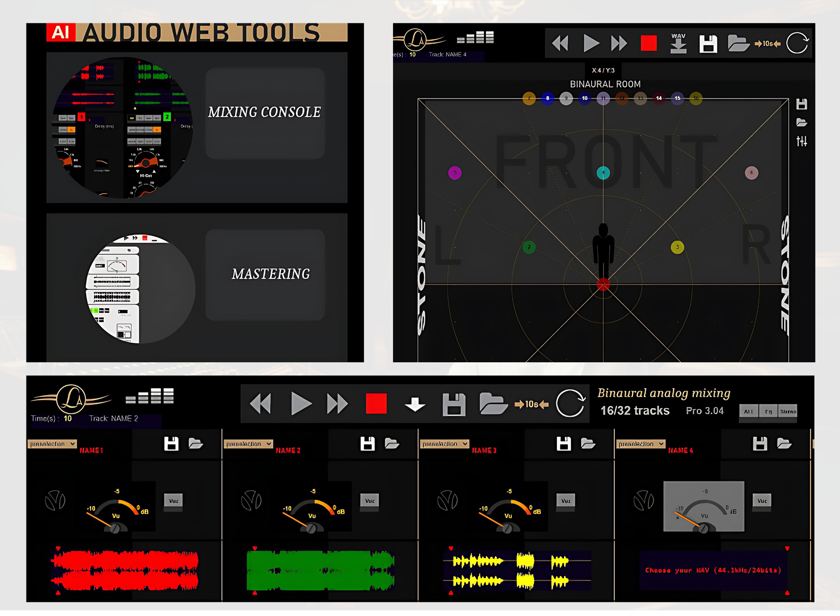This screenshot has width=840, height=616.
Task: Click the WAV export icon in Binaural Room toolbar
Action: [678, 44]
